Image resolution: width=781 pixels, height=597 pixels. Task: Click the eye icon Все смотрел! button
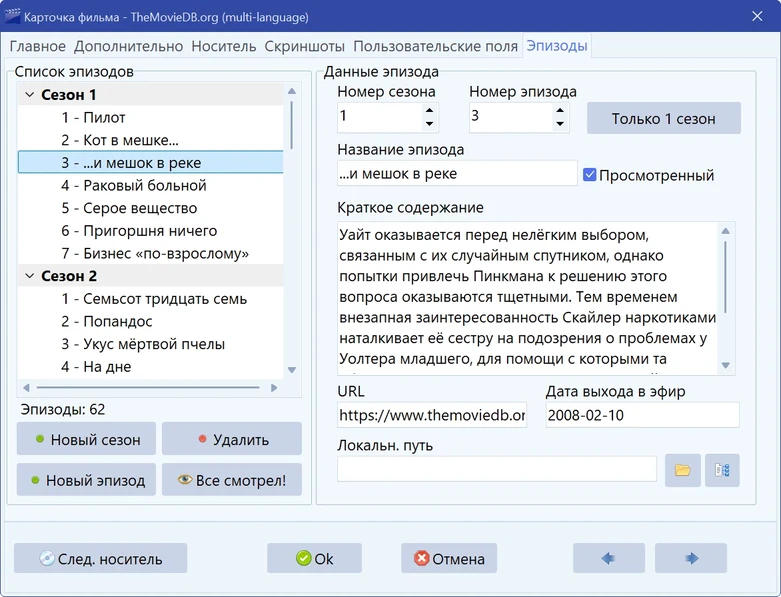pos(232,479)
